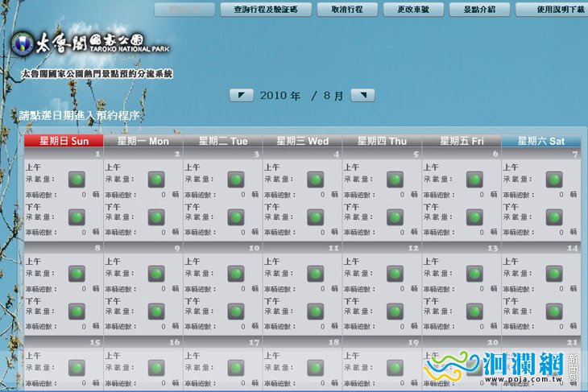The width and height of the screenshot is (588, 392).
Task: Open 景點介紹 menu button
Action: 479,10
